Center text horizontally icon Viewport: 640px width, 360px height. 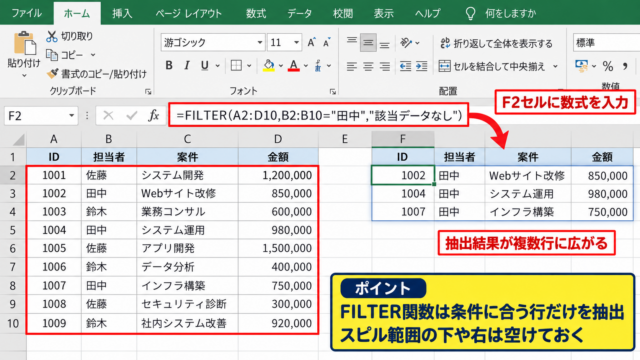[x=368, y=66]
